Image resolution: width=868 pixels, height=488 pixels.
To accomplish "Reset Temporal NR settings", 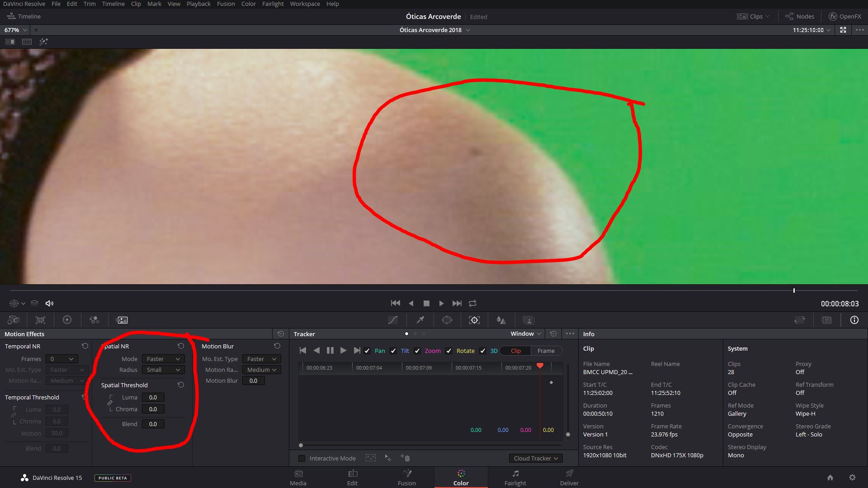I will [85, 346].
